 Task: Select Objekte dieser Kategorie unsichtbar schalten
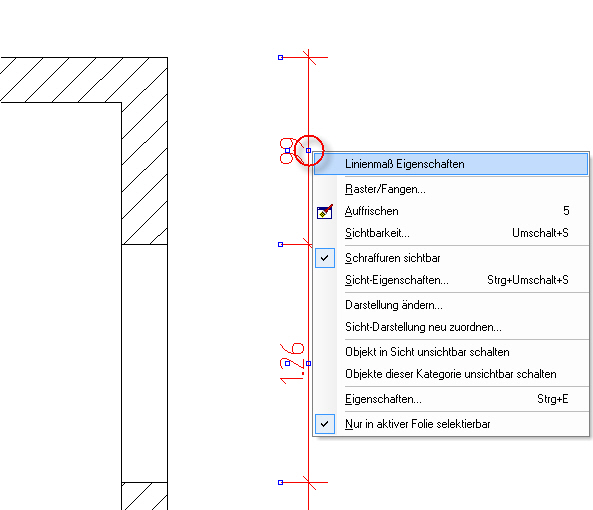(x=451, y=374)
